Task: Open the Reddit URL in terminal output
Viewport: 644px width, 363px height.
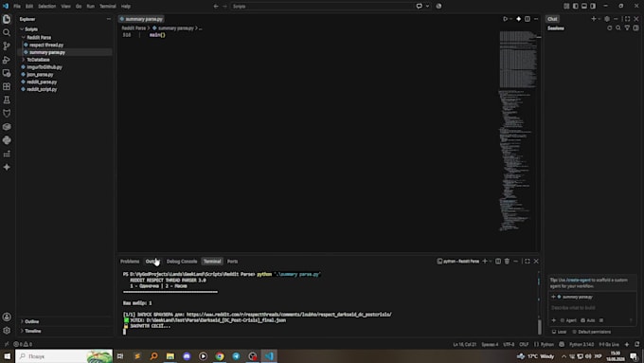Action: (x=289, y=315)
